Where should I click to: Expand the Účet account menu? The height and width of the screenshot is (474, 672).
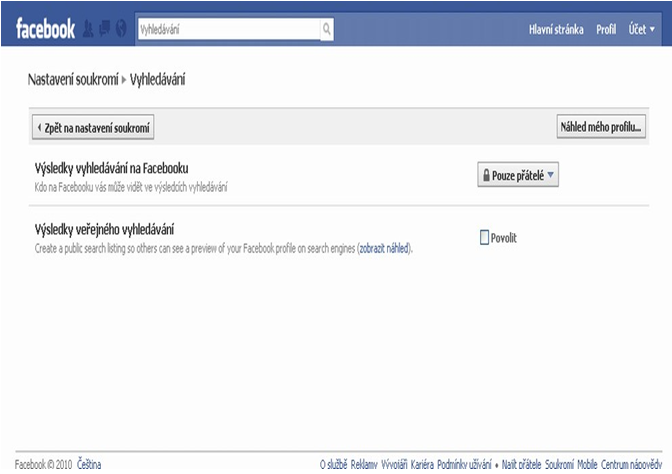pos(642,30)
